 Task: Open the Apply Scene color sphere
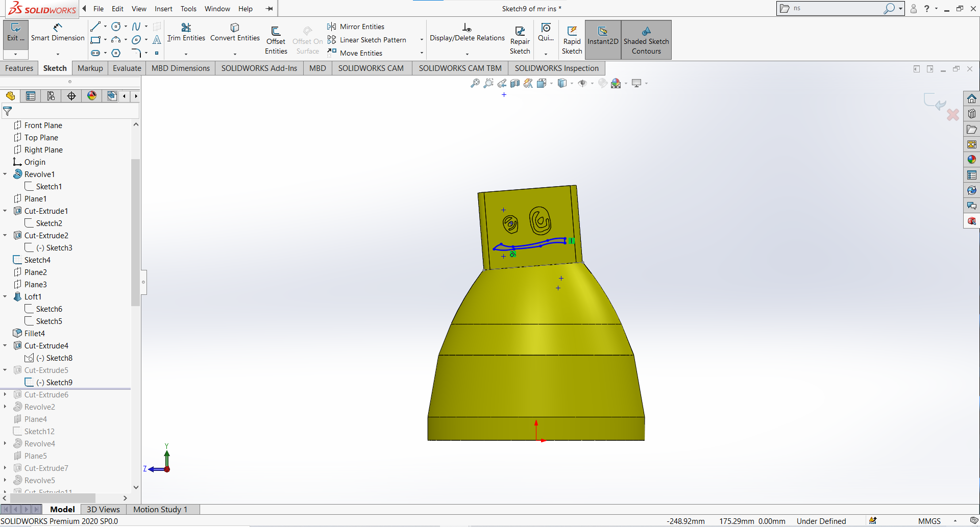click(616, 83)
